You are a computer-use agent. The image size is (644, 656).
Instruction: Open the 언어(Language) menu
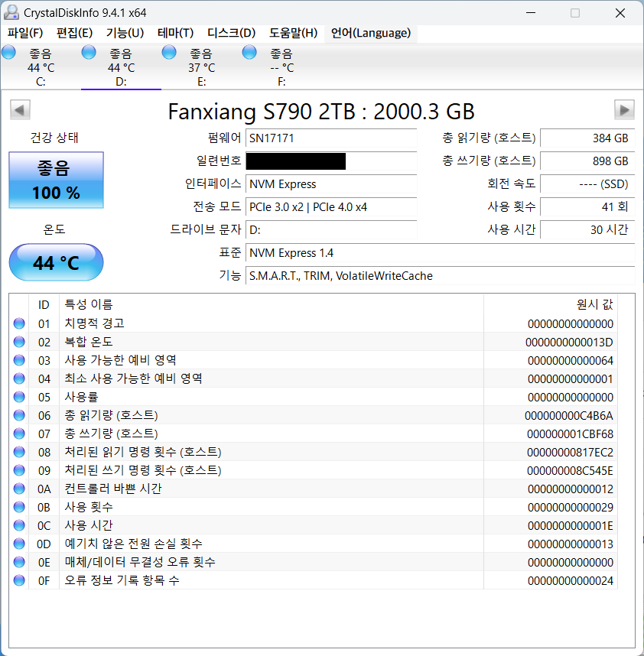pos(371,33)
